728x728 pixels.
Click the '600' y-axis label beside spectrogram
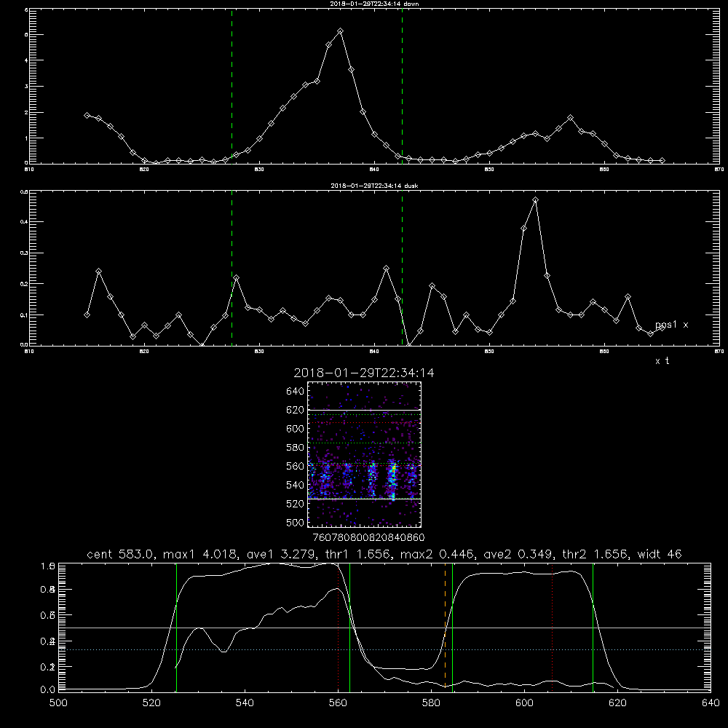point(296,429)
